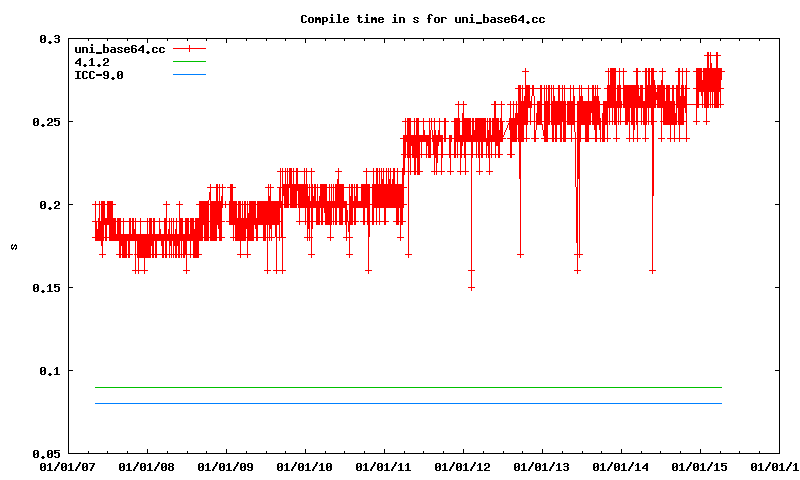Select the 01/01/07 x-axis date label
This screenshot has height=480, width=800.
coord(67,466)
